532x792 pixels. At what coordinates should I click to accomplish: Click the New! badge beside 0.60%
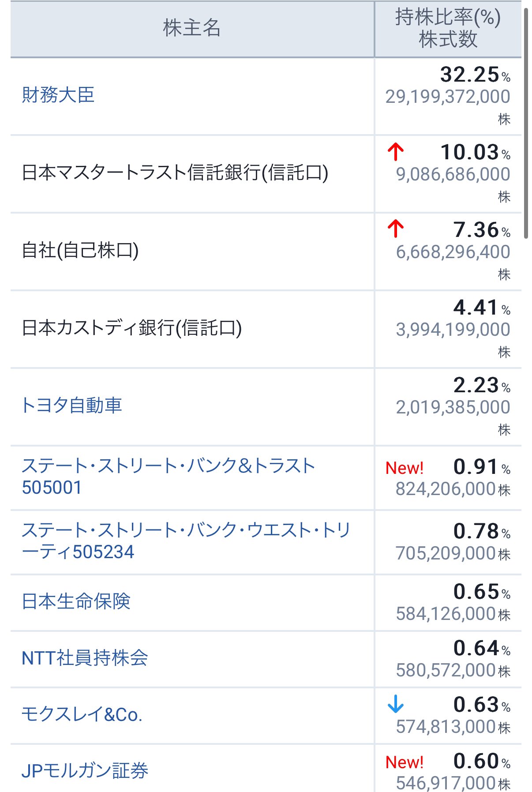pyautogui.click(x=404, y=762)
